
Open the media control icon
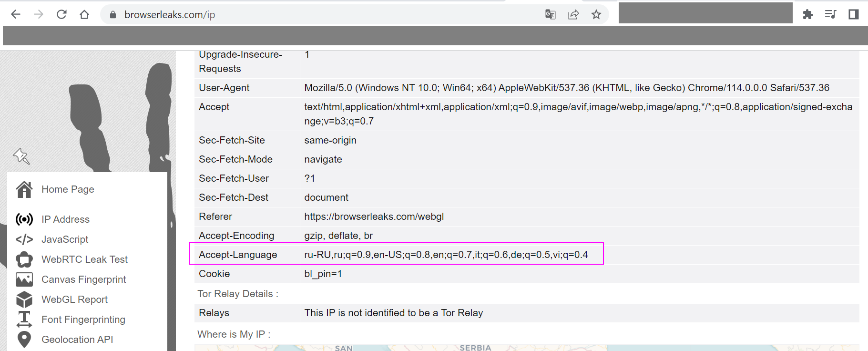click(830, 14)
